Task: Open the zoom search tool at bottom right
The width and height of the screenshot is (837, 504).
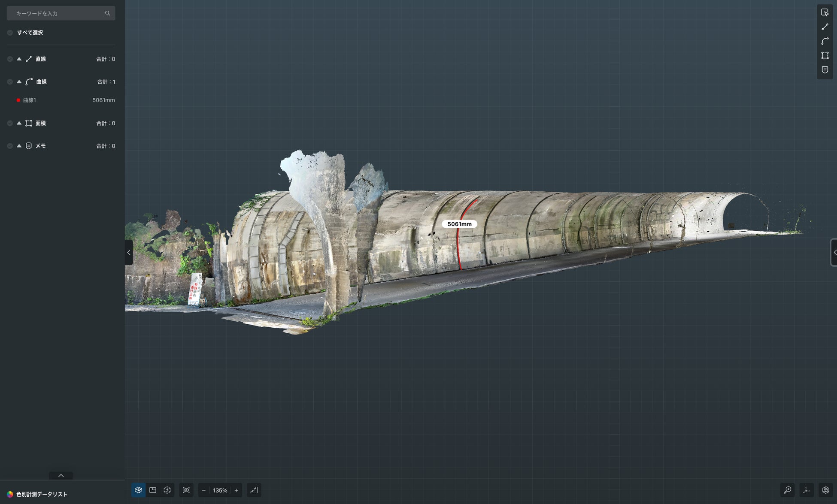Action: 788,490
